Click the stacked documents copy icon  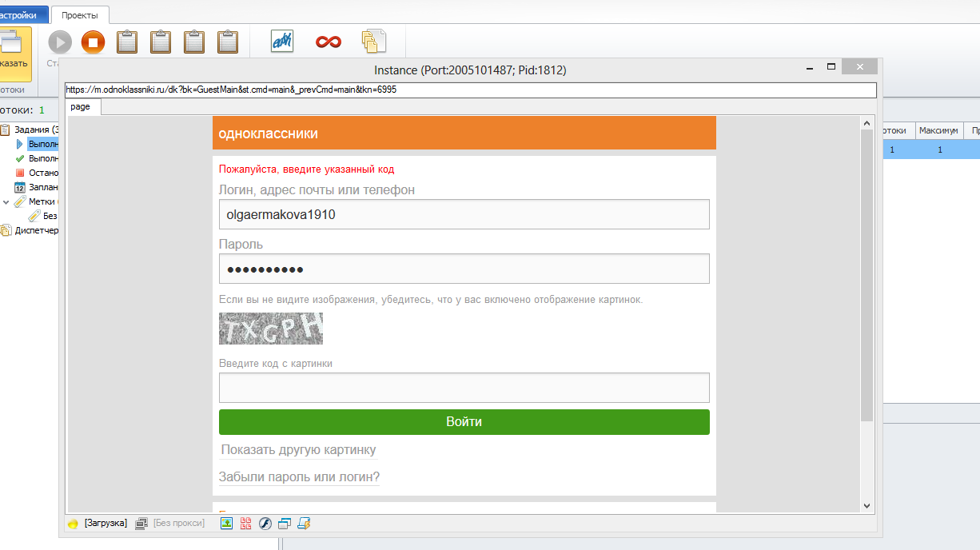(374, 42)
